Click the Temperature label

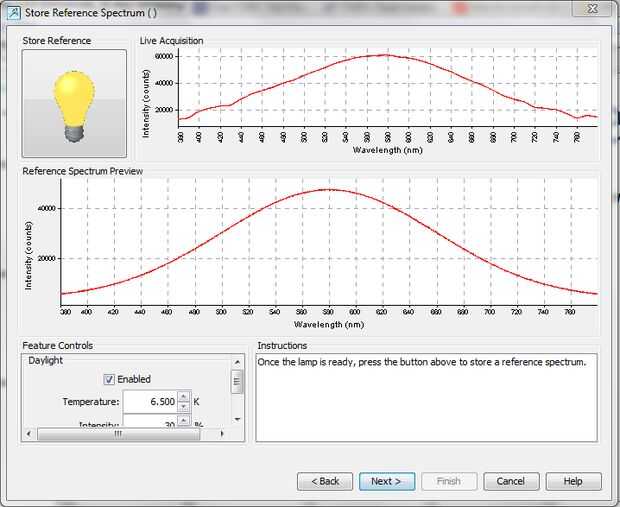[91, 402]
